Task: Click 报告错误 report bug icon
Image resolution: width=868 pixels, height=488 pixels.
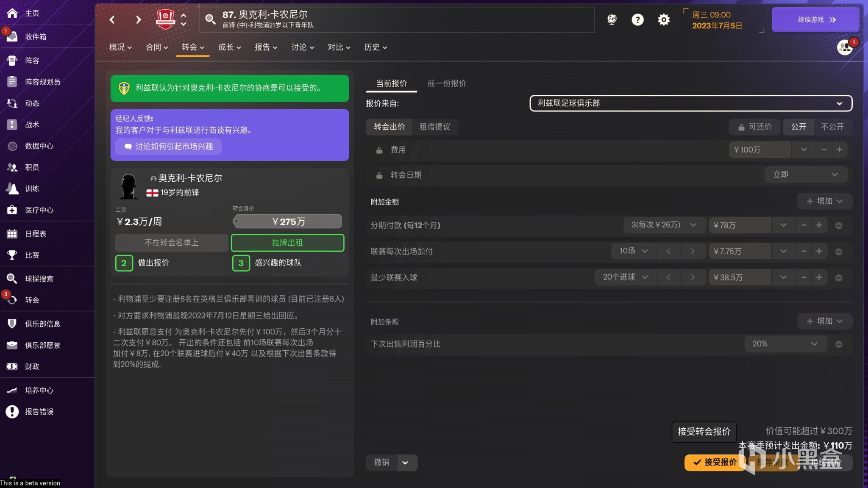Action: (12, 412)
